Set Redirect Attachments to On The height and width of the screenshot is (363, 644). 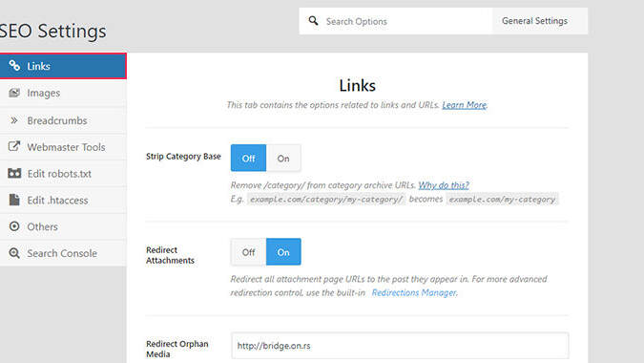click(283, 251)
